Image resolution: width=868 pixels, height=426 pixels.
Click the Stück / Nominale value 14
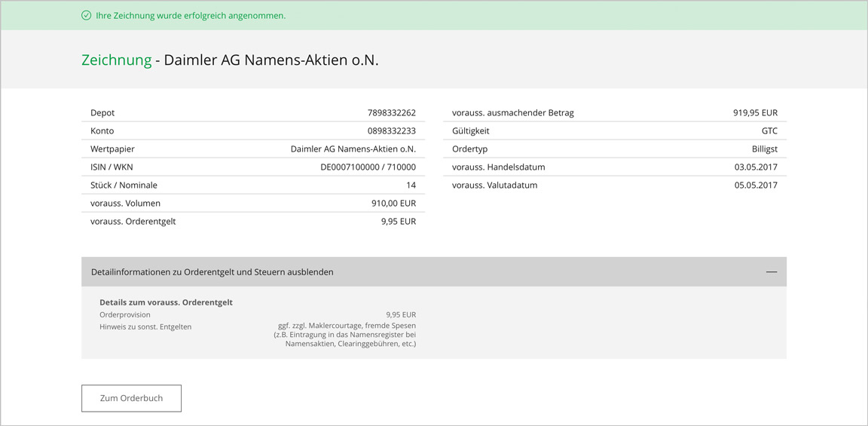[x=411, y=185]
